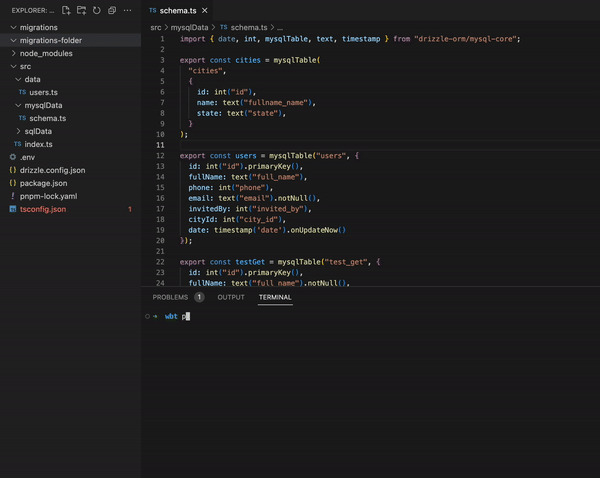Click the problems count badge beside PROBLEMS
Screen dimensions: 600x478
click(x=199, y=297)
